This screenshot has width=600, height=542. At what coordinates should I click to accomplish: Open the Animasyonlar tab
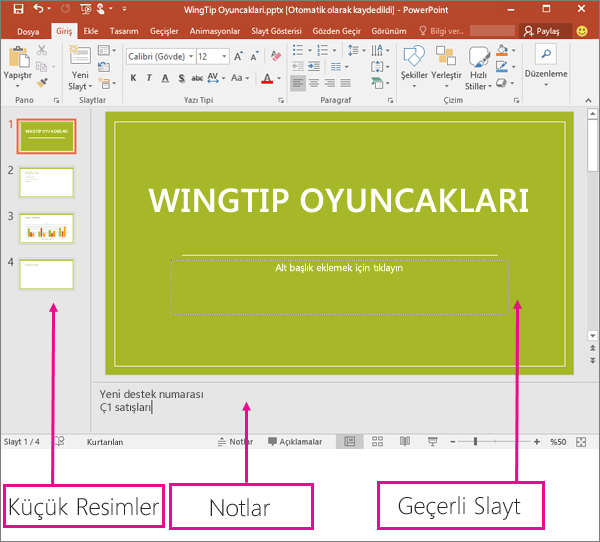click(x=215, y=31)
